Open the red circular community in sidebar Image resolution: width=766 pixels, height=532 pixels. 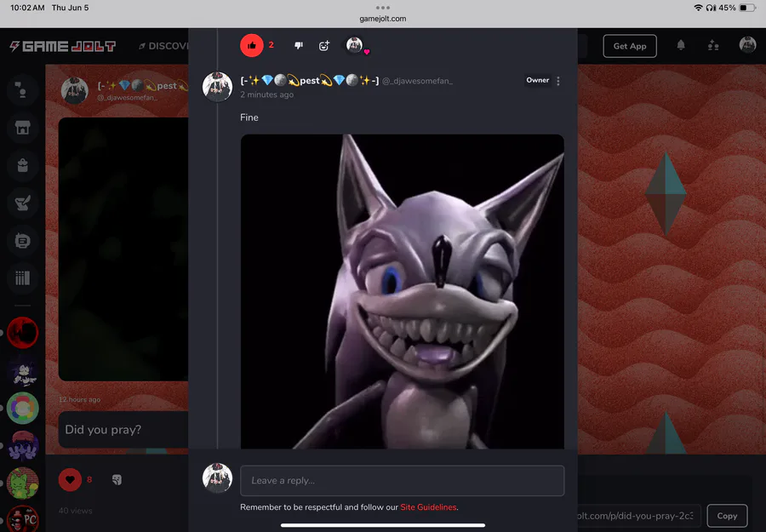pyautogui.click(x=22, y=333)
